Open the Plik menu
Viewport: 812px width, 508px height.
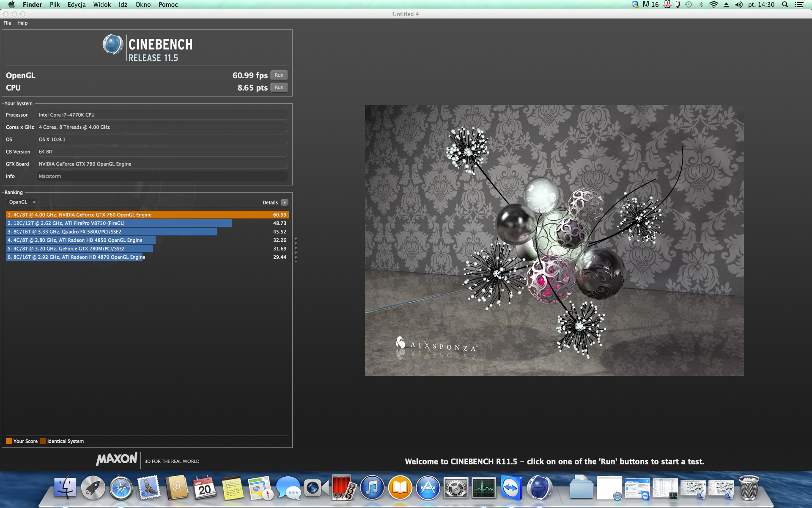pyautogui.click(x=55, y=5)
